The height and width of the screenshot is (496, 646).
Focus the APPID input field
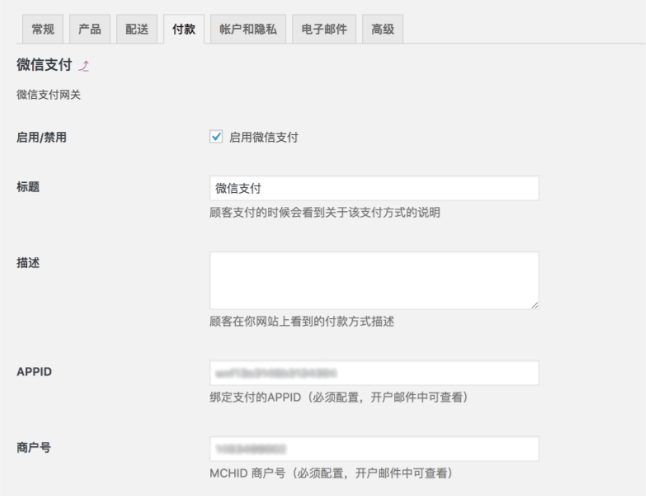(x=374, y=373)
